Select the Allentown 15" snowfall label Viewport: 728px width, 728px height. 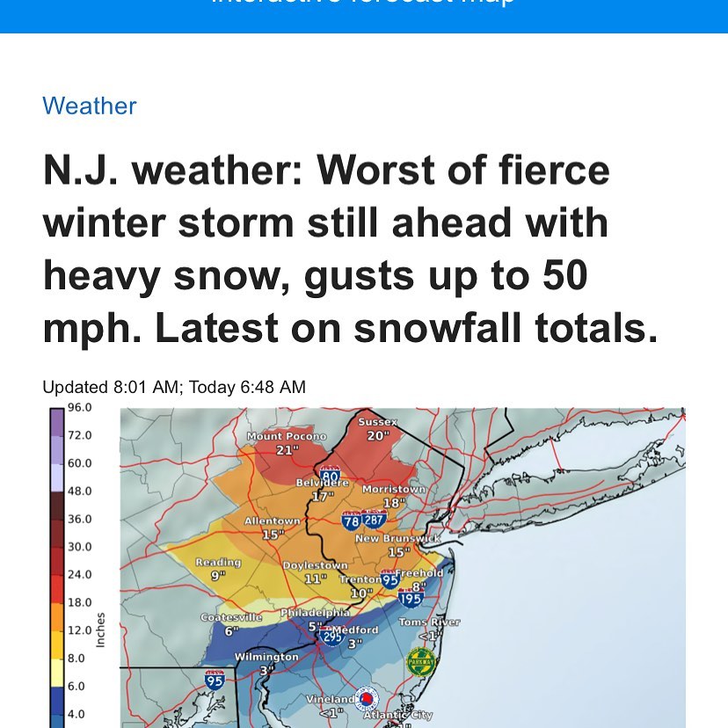coord(272,528)
